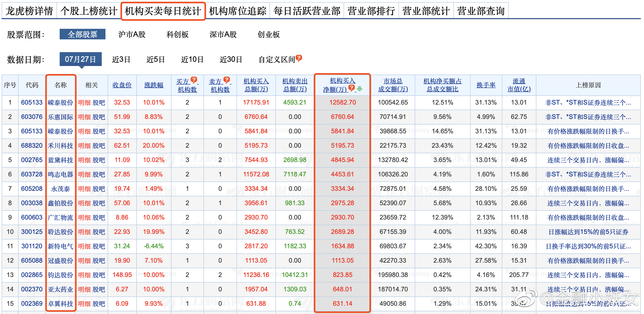Sort by 机构净买额占总成交额比 column
Viewport: 644px width, 314px height.
coord(442,85)
